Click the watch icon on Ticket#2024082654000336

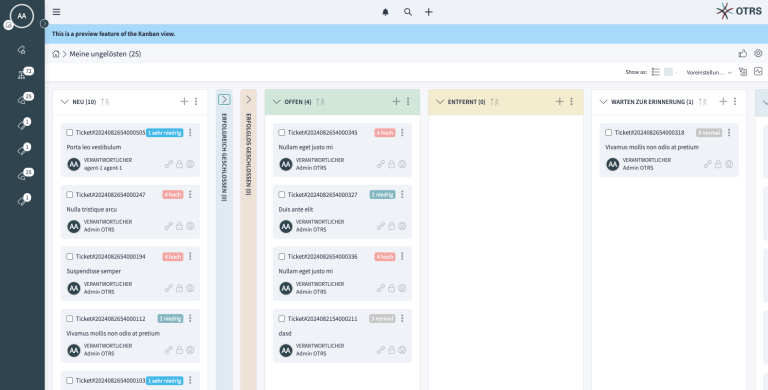[402, 288]
